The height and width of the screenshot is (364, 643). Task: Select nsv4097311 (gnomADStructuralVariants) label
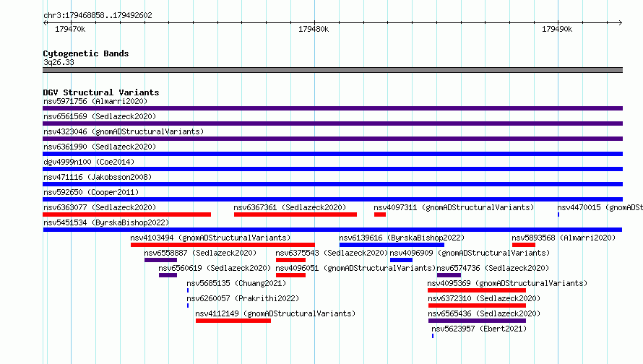454,207
